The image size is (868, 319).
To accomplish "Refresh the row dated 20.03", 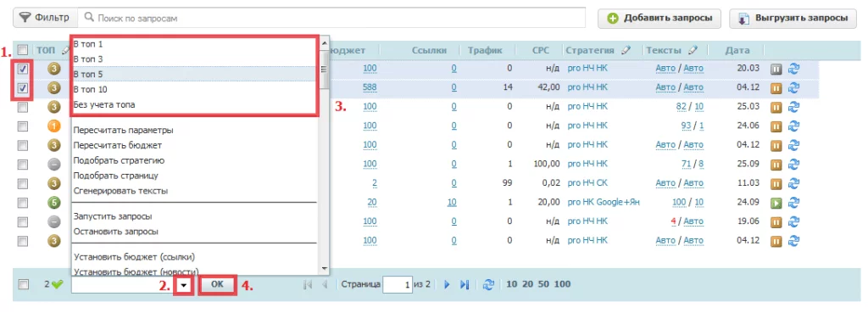I will click(793, 70).
